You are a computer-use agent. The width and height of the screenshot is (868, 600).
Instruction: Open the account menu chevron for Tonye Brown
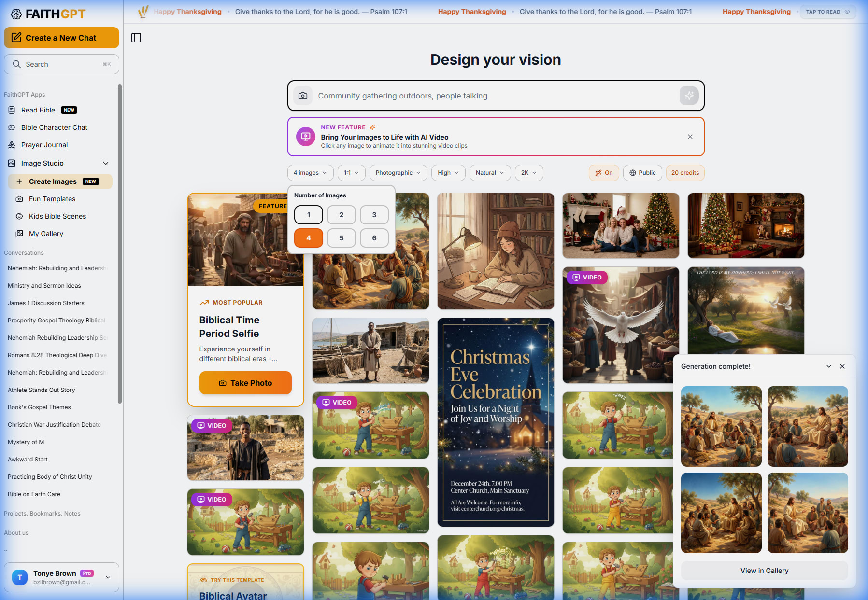(x=108, y=577)
